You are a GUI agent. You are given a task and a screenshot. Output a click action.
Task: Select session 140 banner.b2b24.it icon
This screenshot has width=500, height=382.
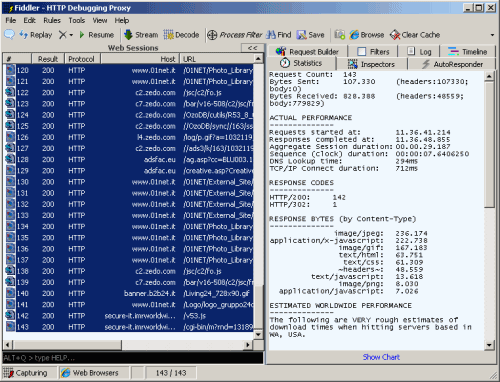pos(10,293)
